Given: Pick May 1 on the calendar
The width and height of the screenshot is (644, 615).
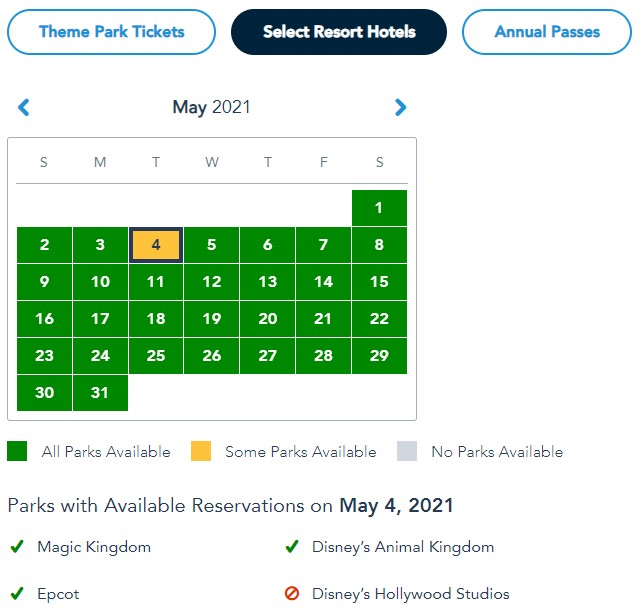Looking at the screenshot, I should coord(379,208).
